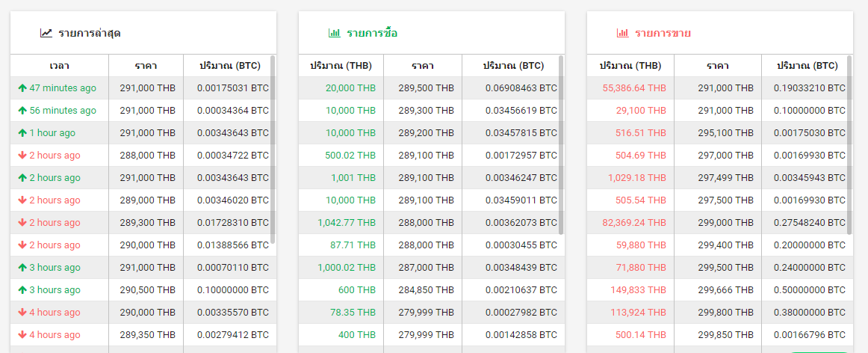The height and width of the screenshot is (353, 868).
Task: Click the 20,000 THB buy order amount
Action: [x=350, y=88]
